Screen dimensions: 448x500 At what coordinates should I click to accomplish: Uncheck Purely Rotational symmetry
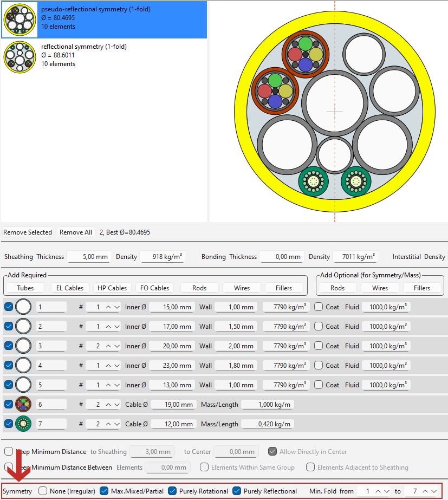pyautogui.click(x=172, y=491)
